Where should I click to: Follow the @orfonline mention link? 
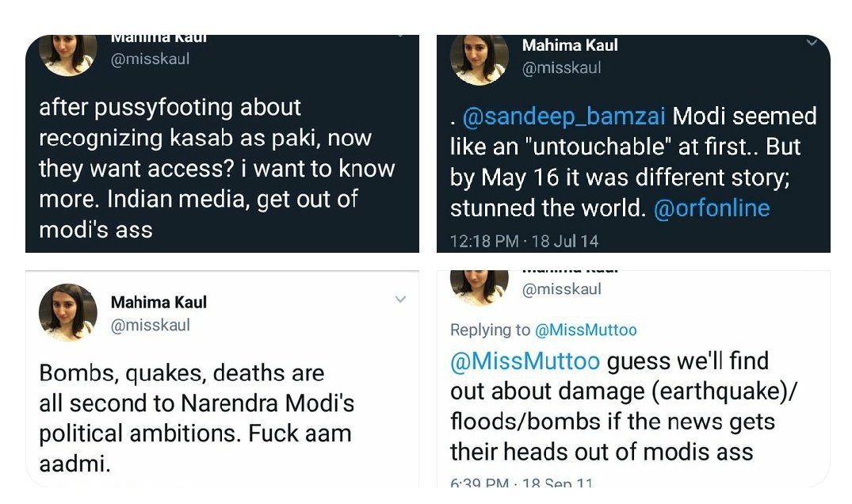[711, 208]
